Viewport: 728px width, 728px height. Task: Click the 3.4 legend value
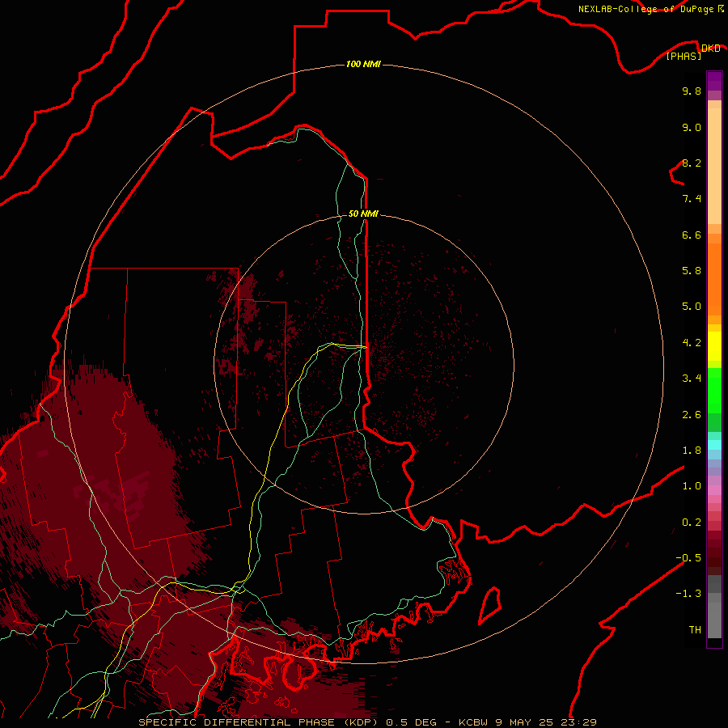[x=692, y=379]
